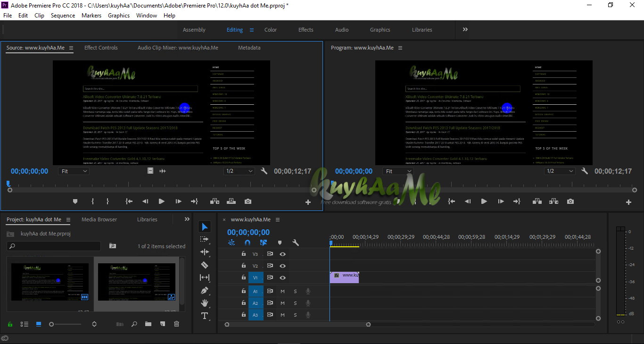The width and height of the screenshot is (644, 344).
Task: Go to In point in Source monitor
Action: tap(129, 201)
